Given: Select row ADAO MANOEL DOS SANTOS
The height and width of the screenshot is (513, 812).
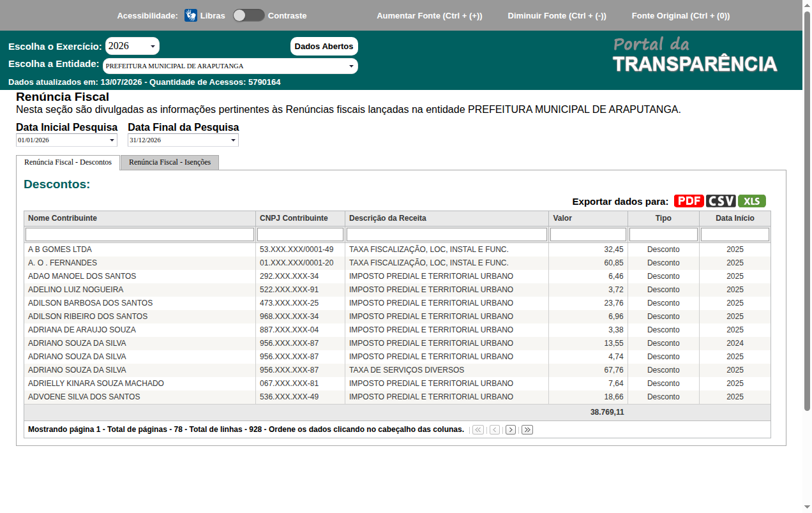Looking at the screenshot, I should coord(397,276).
